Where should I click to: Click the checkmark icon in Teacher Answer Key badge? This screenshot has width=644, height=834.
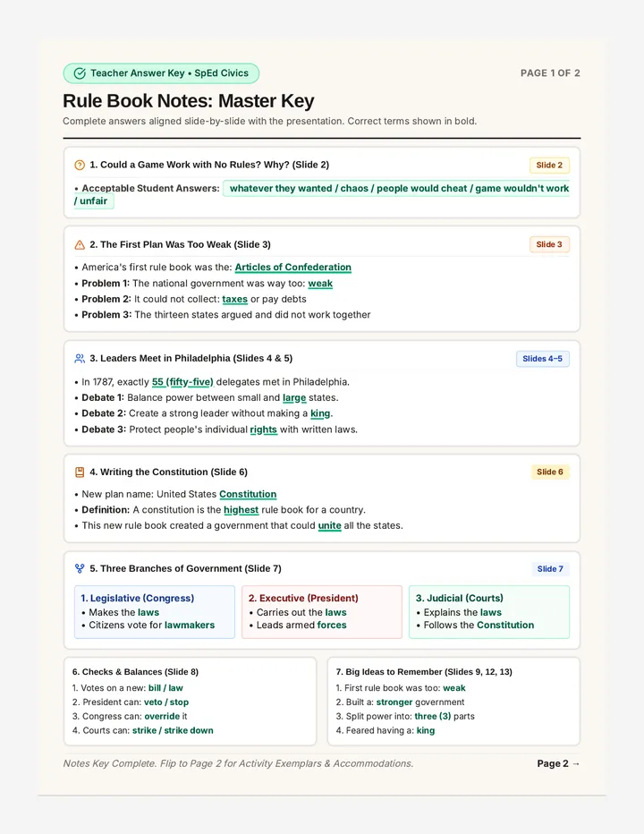coord(80,73)
